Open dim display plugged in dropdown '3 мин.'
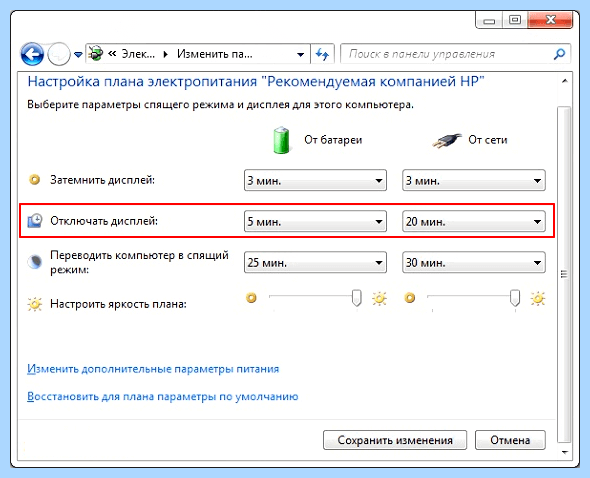Viewport: 590px width, 478px height. click(474, 180)
